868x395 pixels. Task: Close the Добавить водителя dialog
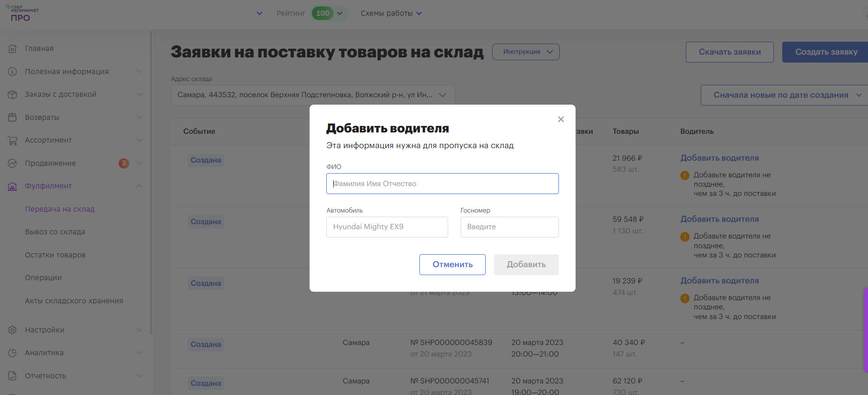click(561, 119)
